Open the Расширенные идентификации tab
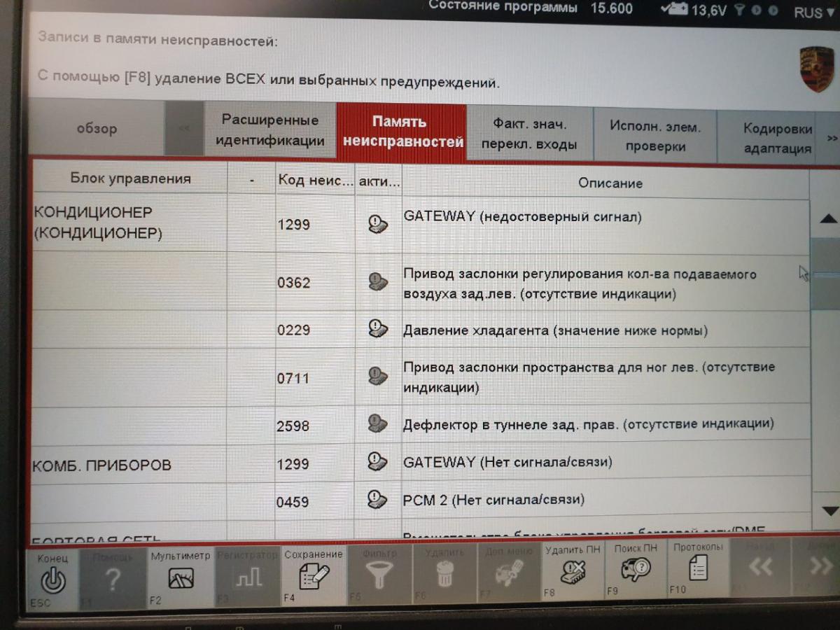 coord(269,130)
